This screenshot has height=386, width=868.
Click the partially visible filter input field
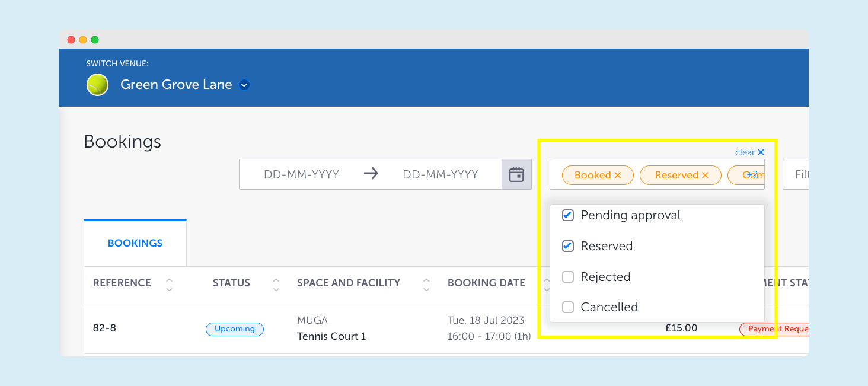796,174
